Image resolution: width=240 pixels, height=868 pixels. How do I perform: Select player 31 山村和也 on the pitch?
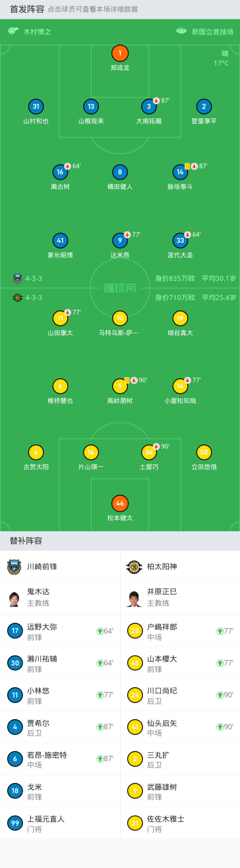(x=36, y=106)
